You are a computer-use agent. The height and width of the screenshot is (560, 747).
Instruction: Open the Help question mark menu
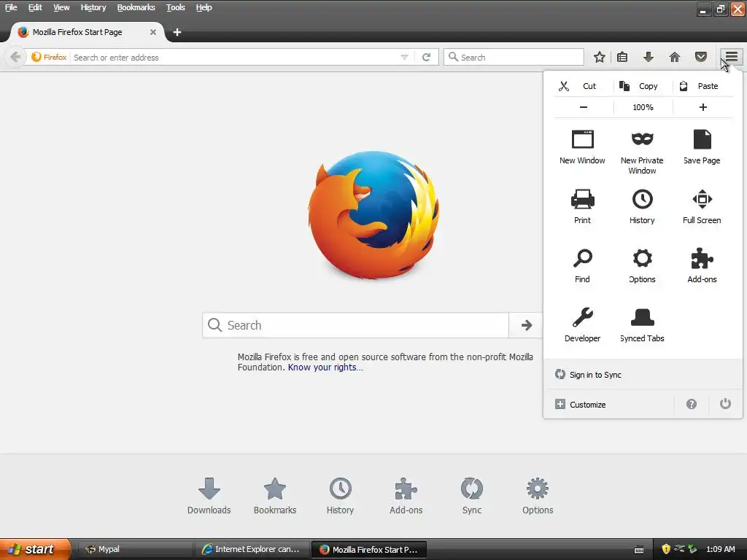[x=692, y=404]
